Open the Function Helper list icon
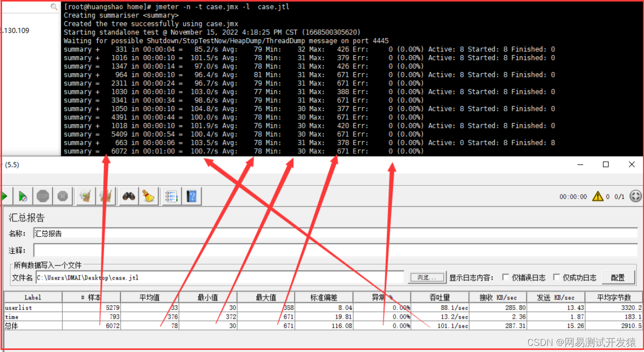644x352 pixels. coord(172,196)
